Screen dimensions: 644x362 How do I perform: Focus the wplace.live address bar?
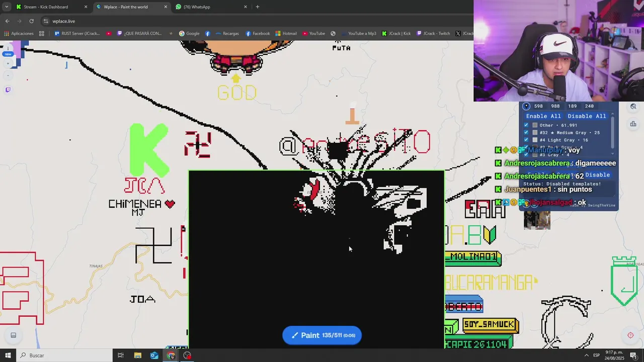click(257, 21)
